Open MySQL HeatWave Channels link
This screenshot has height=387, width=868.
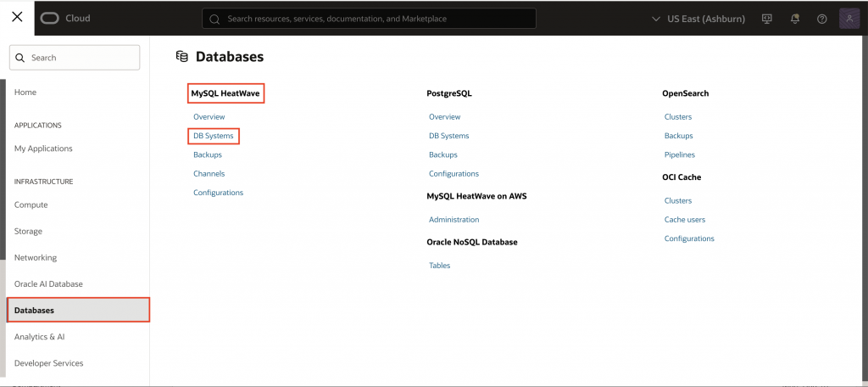point(209,173)
